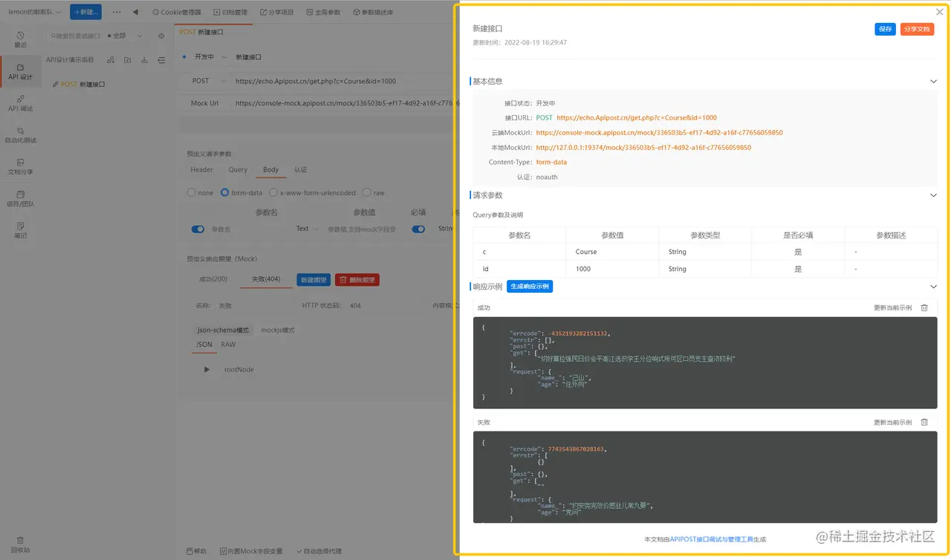Switch to the RAW view tab
Image resolution: width=951 pixels, height=560 pixels.
228,345
